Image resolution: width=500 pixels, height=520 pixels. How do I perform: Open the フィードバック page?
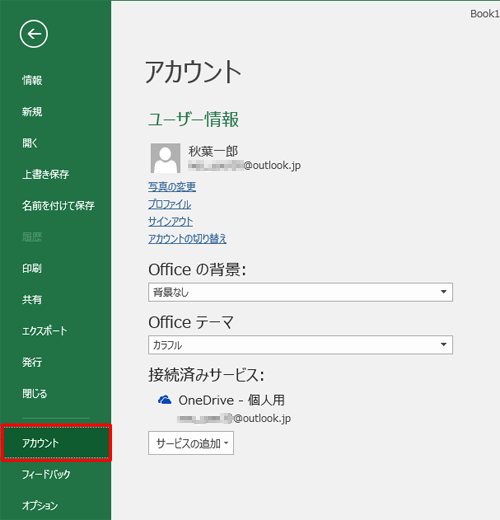coord(46,474)
